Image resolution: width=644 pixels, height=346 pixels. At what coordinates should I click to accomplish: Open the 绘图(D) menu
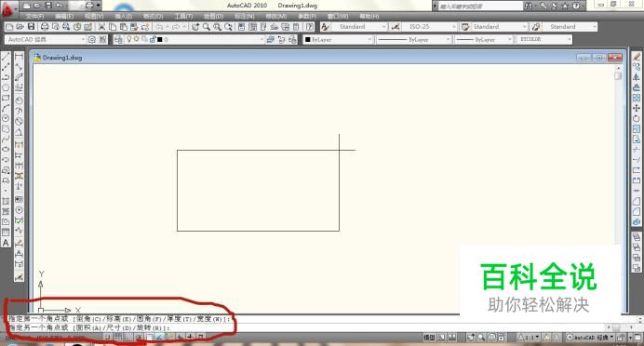[x=213, y=17]
